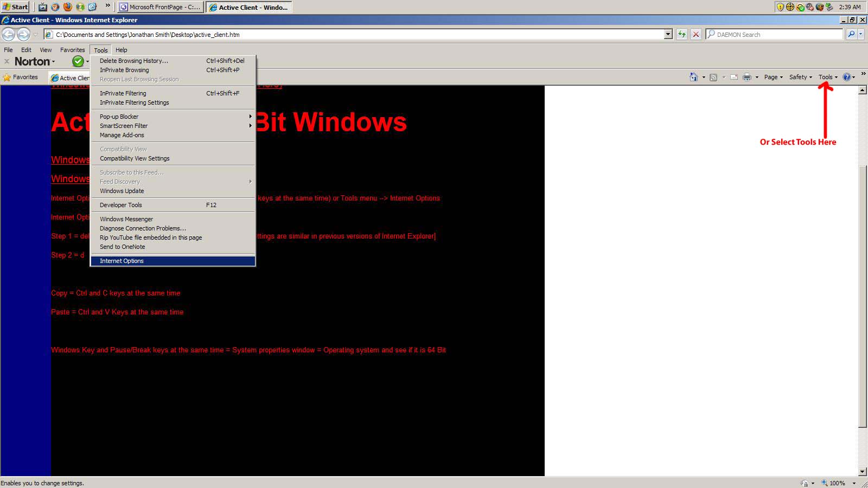
Task: Click the red Stop loading icon
Action: 696,34
